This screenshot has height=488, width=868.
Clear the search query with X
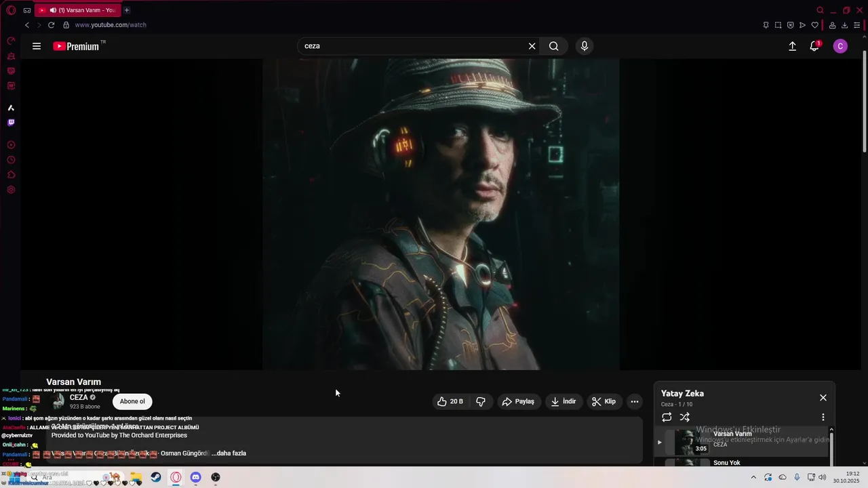click(x=532, y=46)
